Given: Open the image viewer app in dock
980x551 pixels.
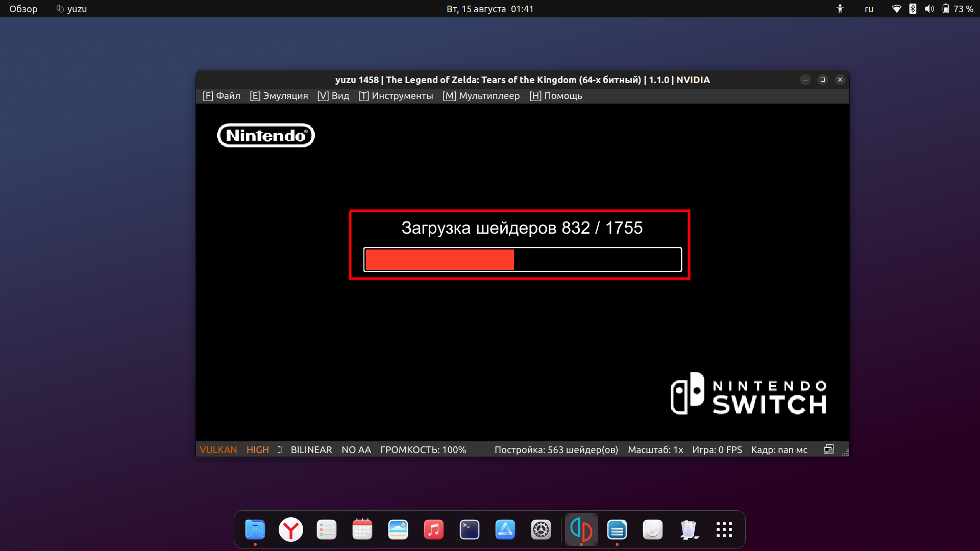Looking at the screenshot, I should pos(398,530).
